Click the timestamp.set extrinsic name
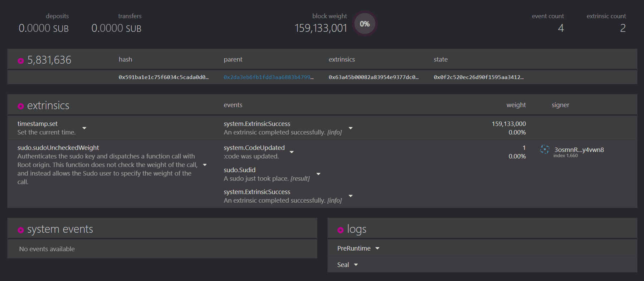This screenshot has width=644, height=281. click(x=38, y=124)
